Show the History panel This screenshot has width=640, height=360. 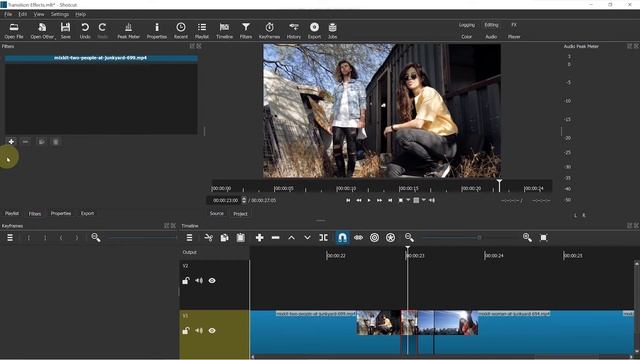point(293,31)
